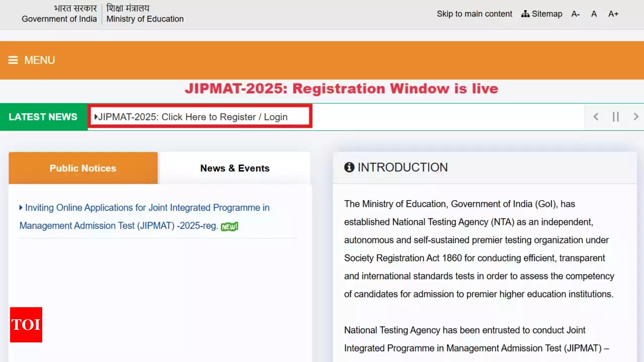The height and width of the screenshot is (362, 644).
Task: Click the green NEW badge icon
Action: coord(229,226)
